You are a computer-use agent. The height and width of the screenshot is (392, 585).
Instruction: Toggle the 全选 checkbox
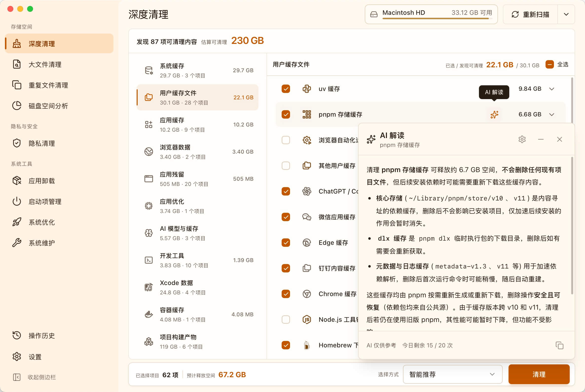tap(549, 64)
